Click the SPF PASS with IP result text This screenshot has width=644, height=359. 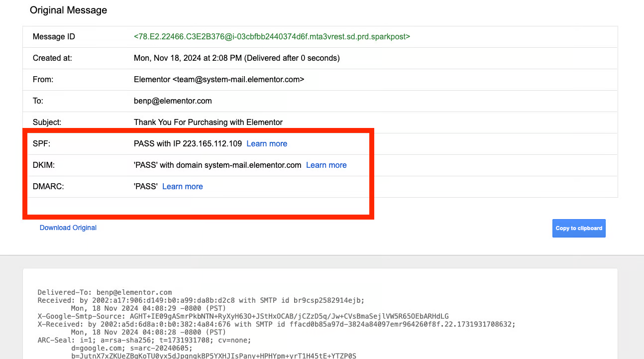[x=188, y=143]
